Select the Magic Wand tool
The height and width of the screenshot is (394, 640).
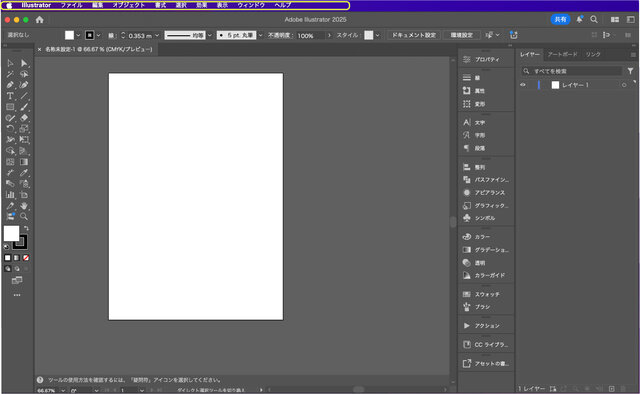point(10,74)
